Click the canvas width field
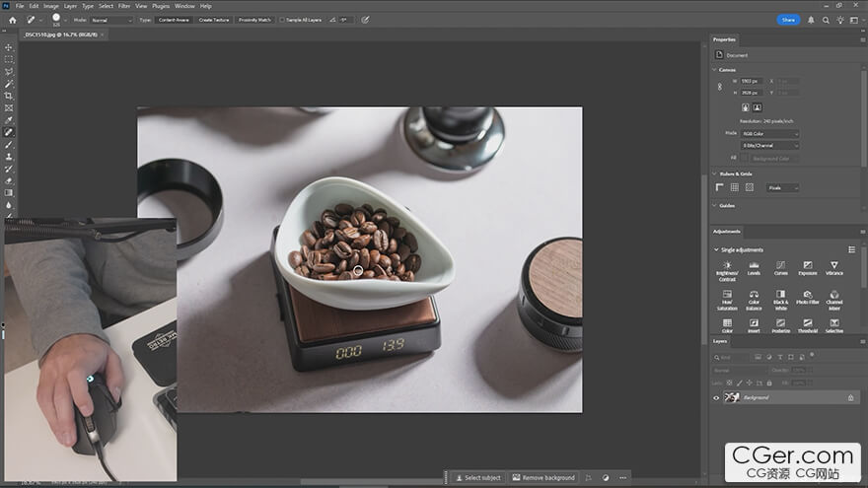The image size is (868, 488). (x=752, y=81)
